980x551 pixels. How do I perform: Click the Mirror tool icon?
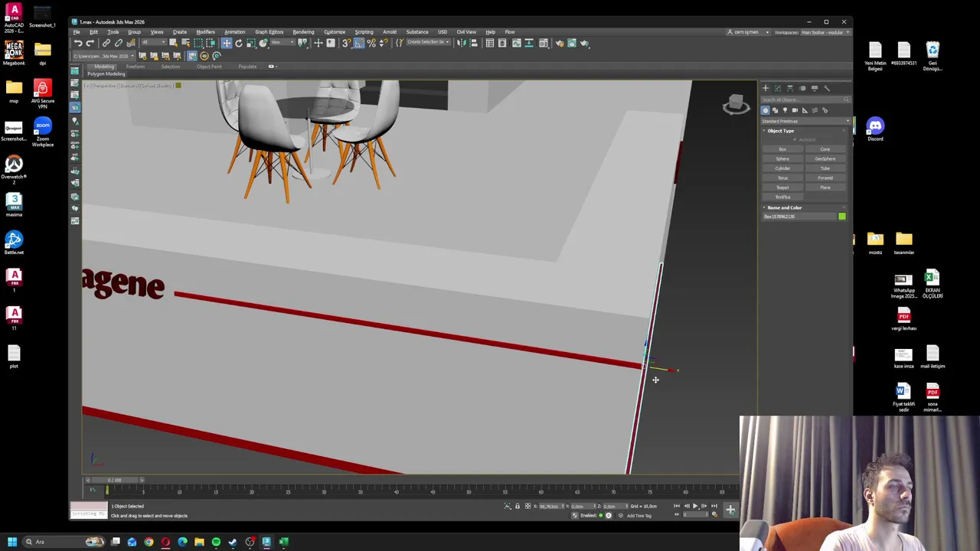(460, 43)
